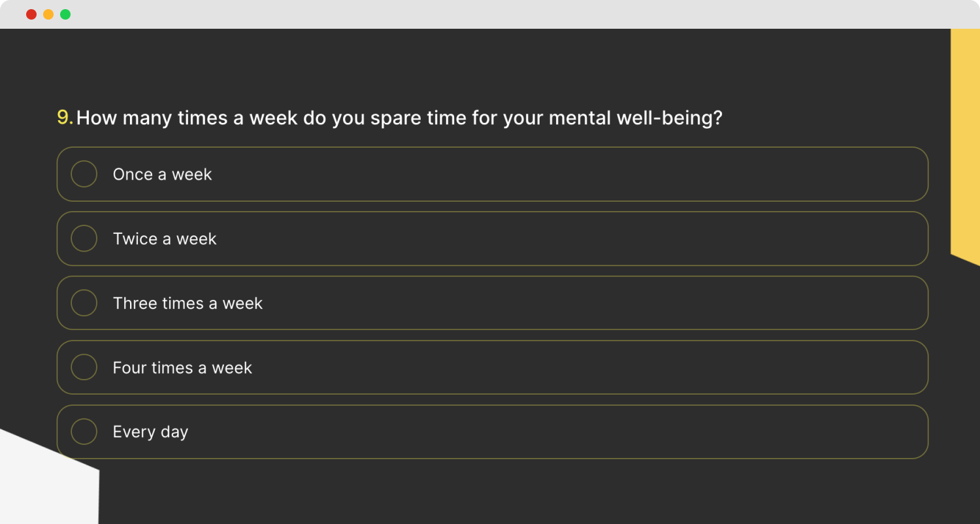
Task: Mark the 'Four times a week' radio circle
Action: click(84, 367)
